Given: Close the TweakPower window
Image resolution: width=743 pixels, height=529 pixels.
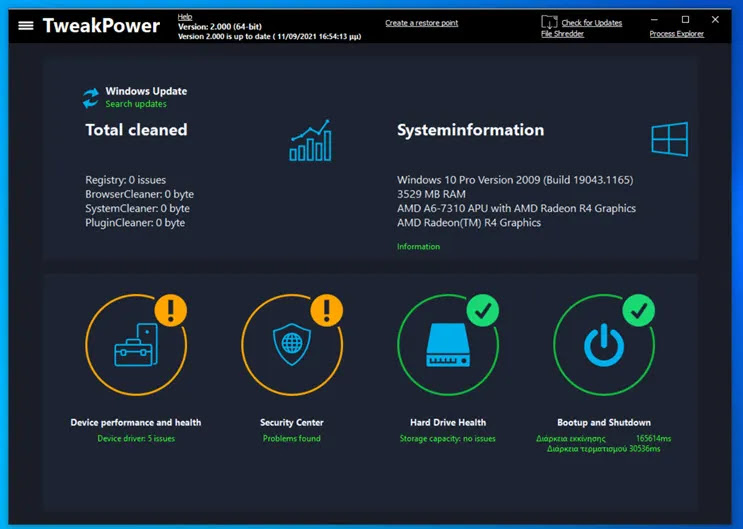Looking at the screenshot, I should (x=716, y=19).
